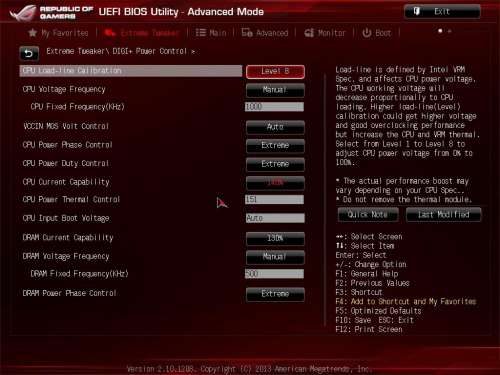Select the DRAM Voltage Frequency label
The width and height of the screenshot is (500, 375).
tap(66, 256)
